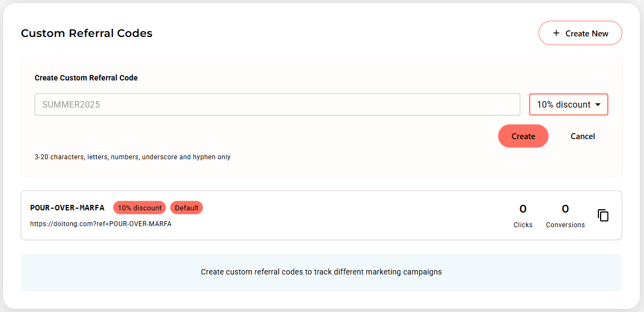Click the doitong.com referral URL text
This screenshot has height=312, width=644.
coord(100,224)
